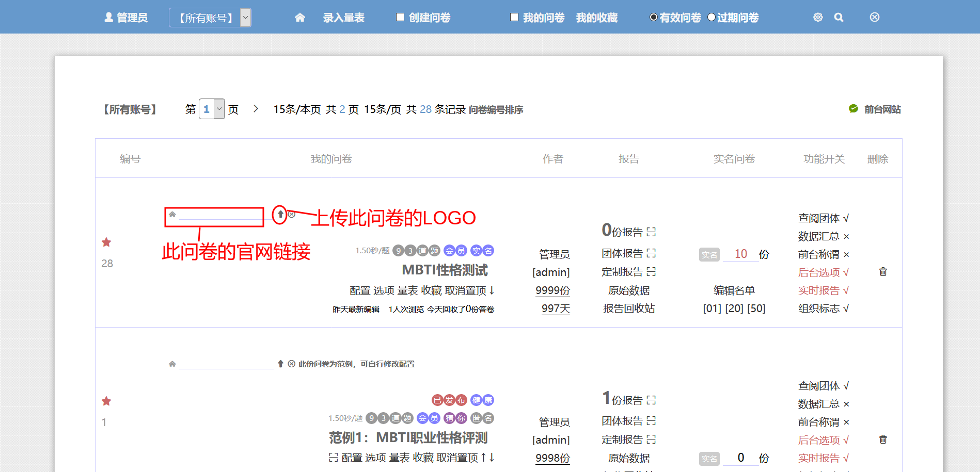Click circled X icon before 此份问卷为范例
This screenshot has height=472, width=980.
point(292,364)
